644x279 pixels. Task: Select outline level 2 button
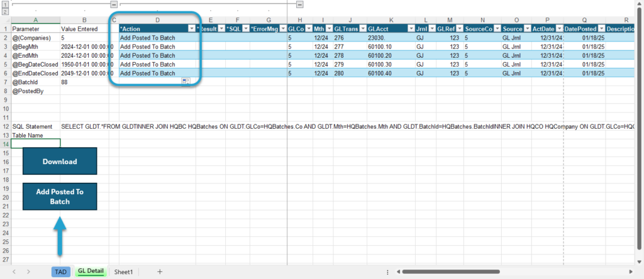[x=5, y=11]
